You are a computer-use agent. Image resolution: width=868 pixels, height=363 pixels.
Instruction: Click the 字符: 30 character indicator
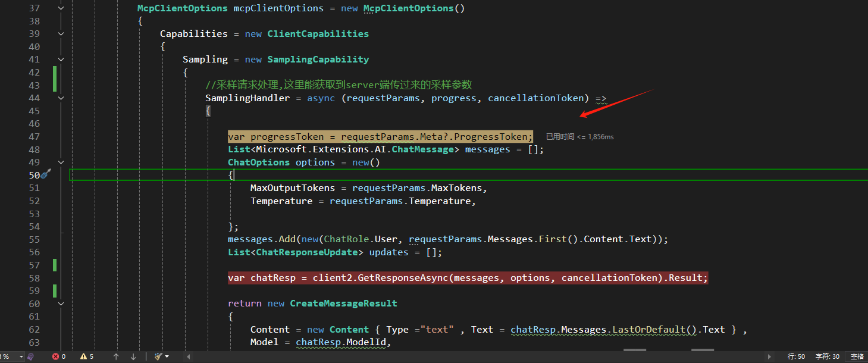tap(827, 356)
